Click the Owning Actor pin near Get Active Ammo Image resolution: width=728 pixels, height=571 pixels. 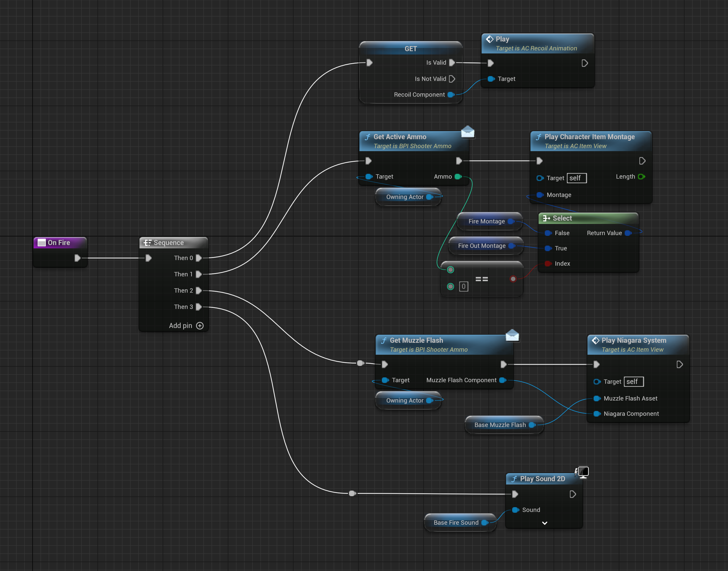[430, 197]
